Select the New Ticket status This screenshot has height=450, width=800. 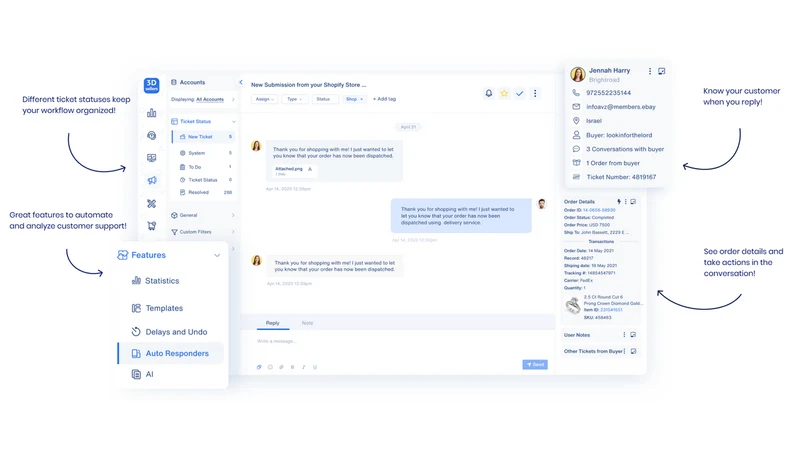(x=204, y=137)
